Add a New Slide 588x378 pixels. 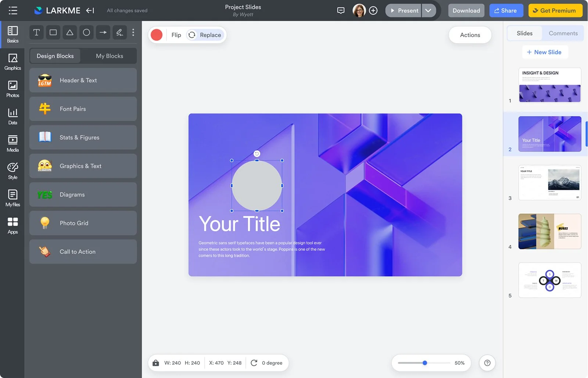pyautogui.click(x=544, y=52)
